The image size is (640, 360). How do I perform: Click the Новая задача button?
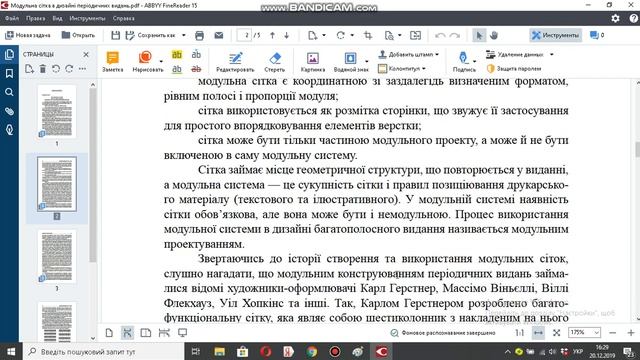point(27,35)
